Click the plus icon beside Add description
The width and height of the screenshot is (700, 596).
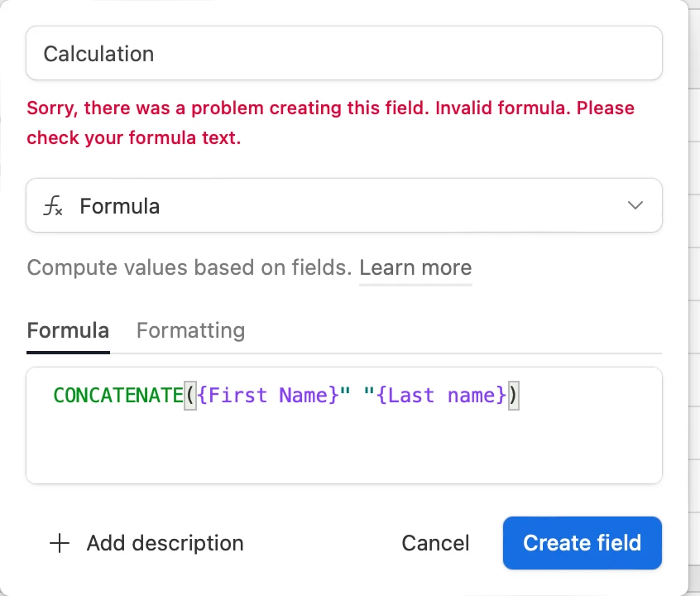pyautogui.click(x=60, y=543)
